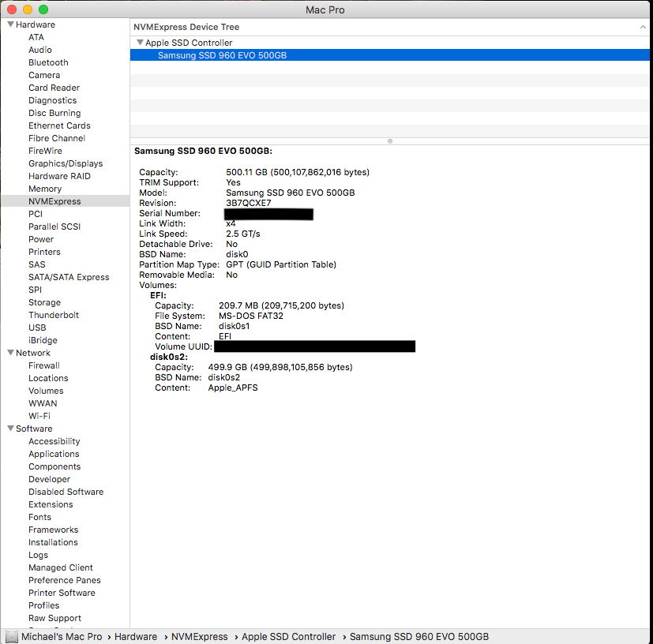Viewport: 653px width, 644px height.
Task: Click NVMExpress in the path bar
Action: tap(200, 637)
